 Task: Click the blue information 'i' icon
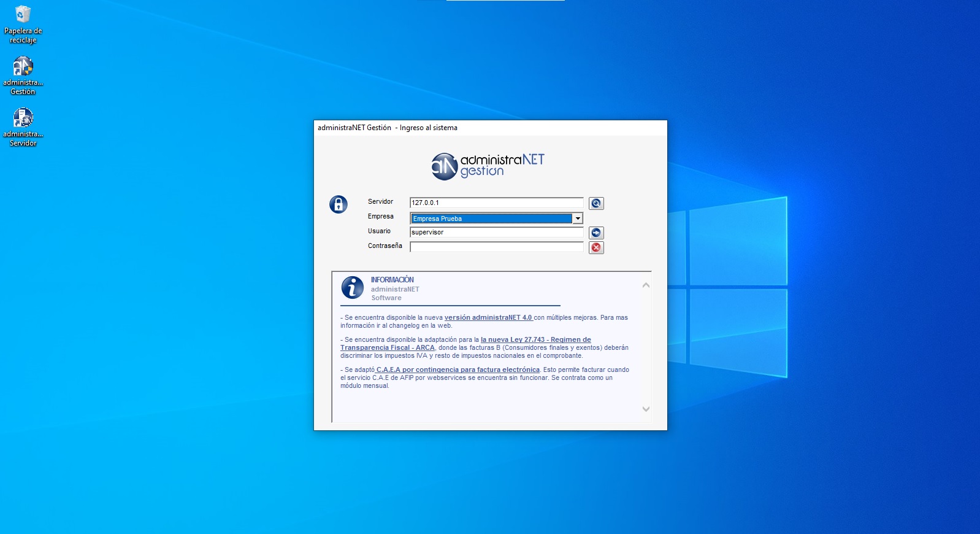pos(353,287)
